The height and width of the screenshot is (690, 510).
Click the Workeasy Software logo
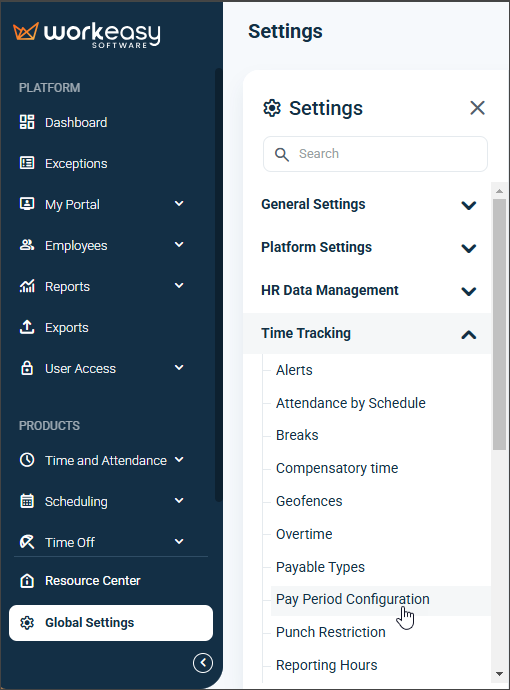[x=87, y=35]
